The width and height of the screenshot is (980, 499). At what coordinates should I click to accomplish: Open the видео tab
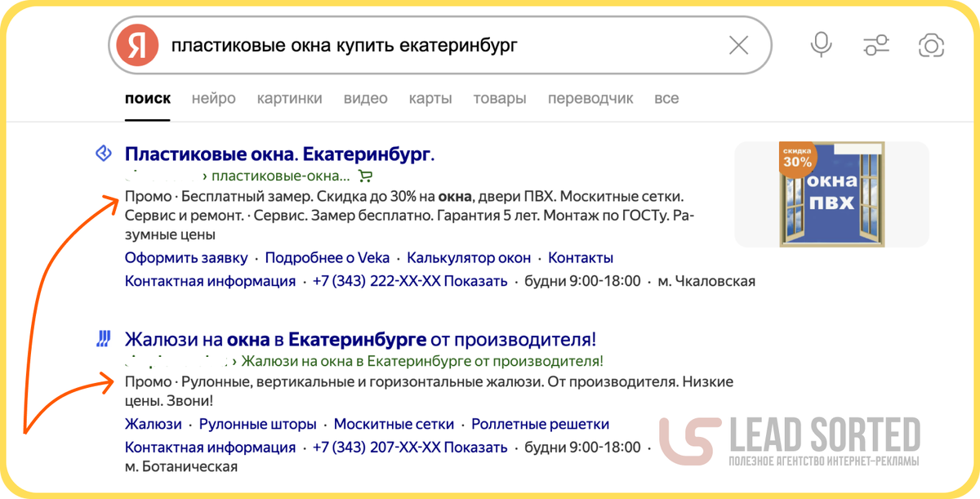(366, 98)
